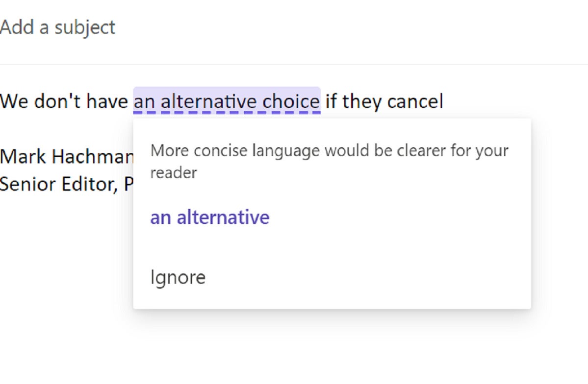Click 'Editor,' in the signature title
588x384 pixels.
(x=90, y=185)
